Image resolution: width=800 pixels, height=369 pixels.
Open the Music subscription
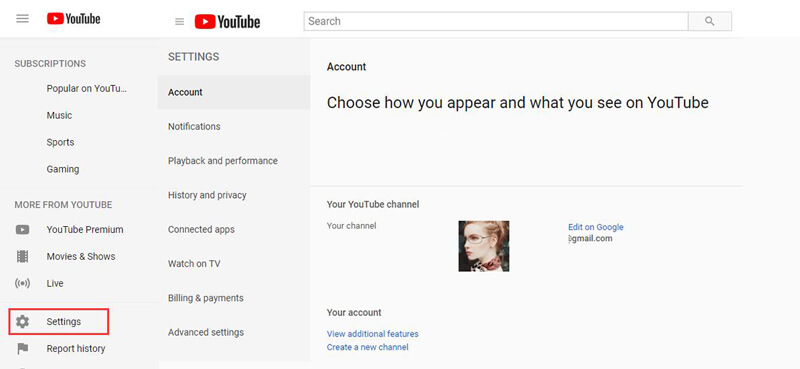59,115
